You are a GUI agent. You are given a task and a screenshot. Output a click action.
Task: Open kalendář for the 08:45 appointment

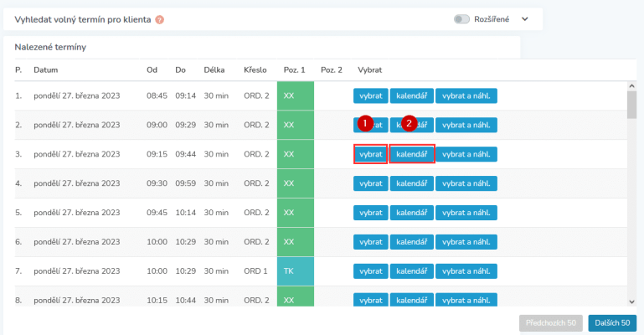411,95
